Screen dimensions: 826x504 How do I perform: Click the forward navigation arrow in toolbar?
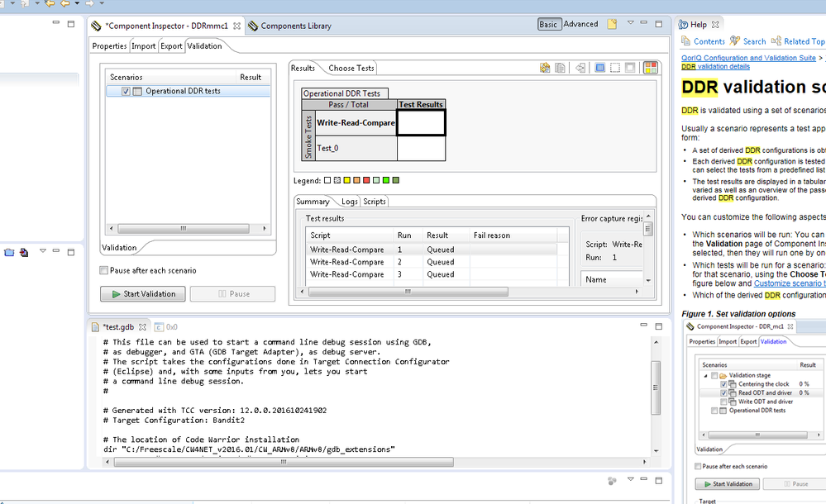coord(89,3)
